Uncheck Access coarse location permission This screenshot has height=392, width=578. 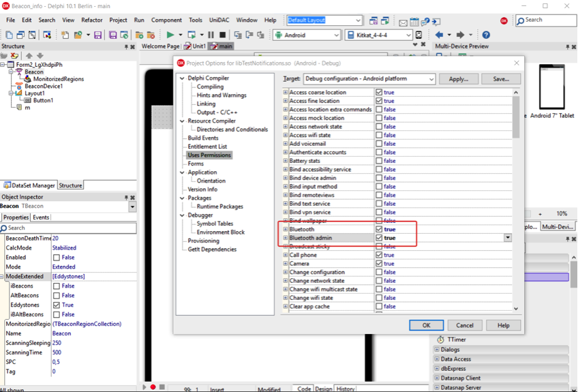[x=379, y=92]
